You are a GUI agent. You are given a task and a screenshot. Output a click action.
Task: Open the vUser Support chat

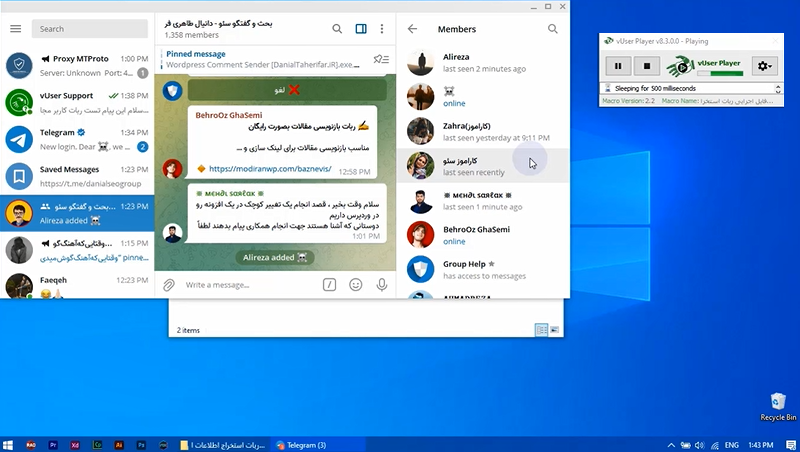point(77,103)
